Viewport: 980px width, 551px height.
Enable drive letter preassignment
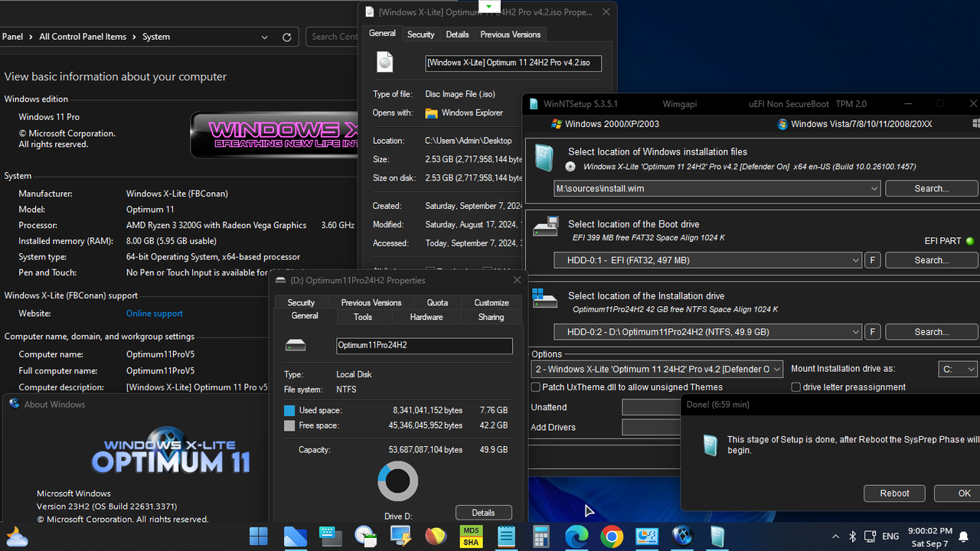point(795,387)
